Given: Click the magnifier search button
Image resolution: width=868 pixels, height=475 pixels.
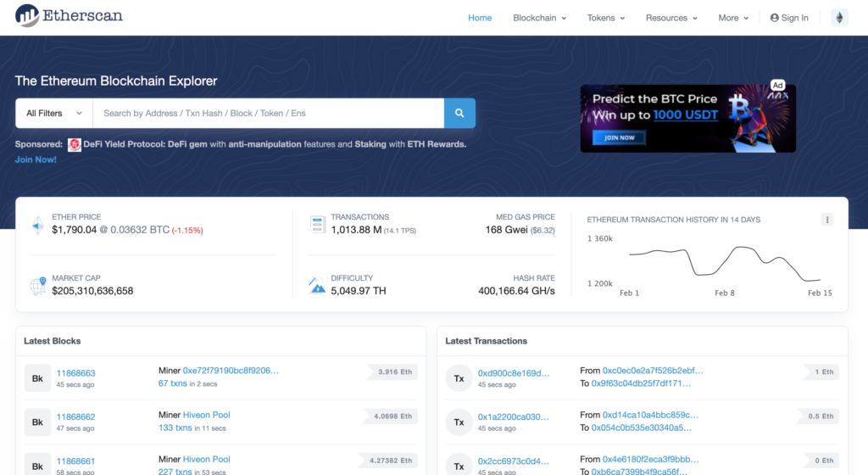Looking at the screenshot, I should tap(459, 113).
